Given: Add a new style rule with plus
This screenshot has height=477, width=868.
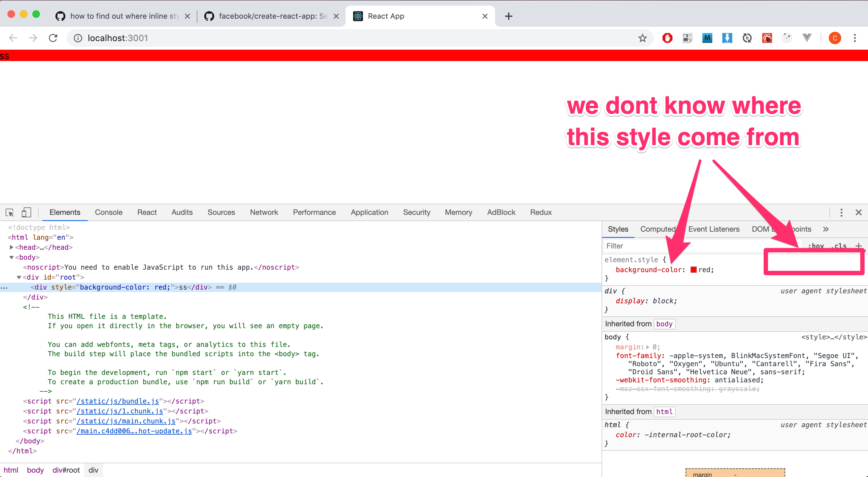Looking at the screenshot, I should point(858,246).
